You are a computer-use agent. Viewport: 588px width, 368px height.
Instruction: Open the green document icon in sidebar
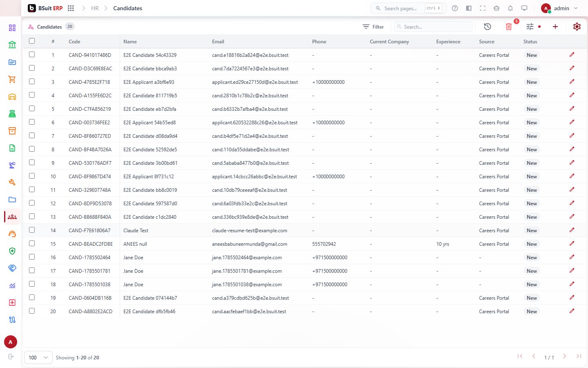(x=12, y=148)
